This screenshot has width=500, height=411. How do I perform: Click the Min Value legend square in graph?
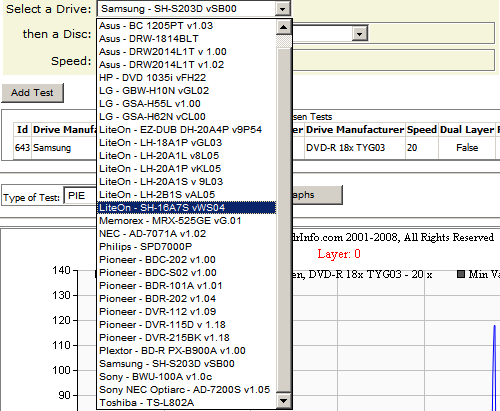coord(461,274)
